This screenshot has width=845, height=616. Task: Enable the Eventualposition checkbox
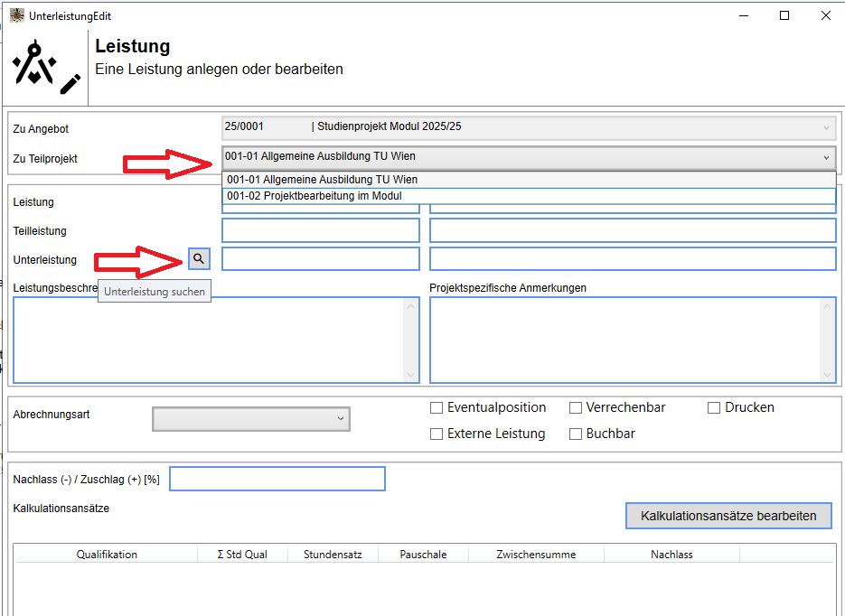coord(437,407)
